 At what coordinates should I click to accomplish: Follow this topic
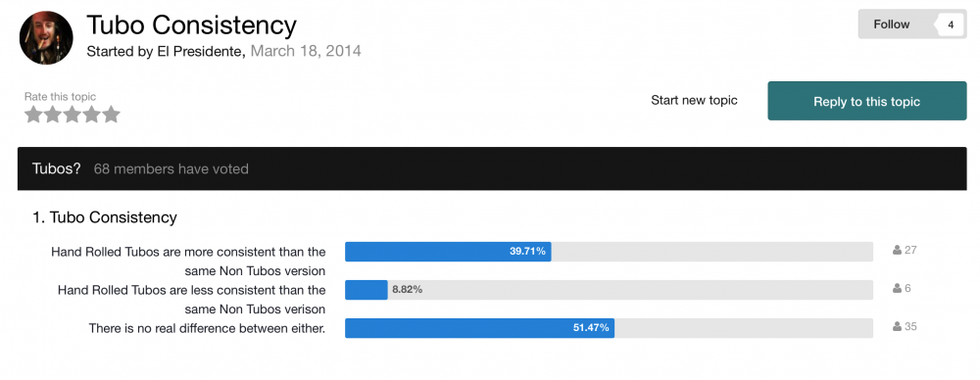[891, 24]
